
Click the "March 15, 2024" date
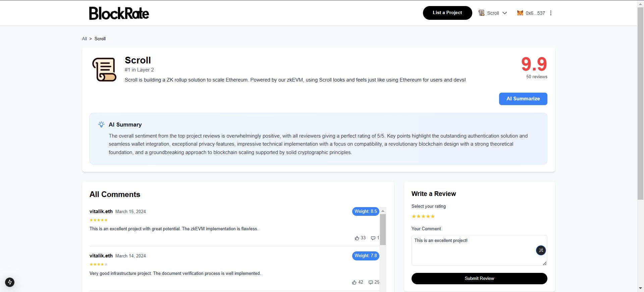pos(130,212)
